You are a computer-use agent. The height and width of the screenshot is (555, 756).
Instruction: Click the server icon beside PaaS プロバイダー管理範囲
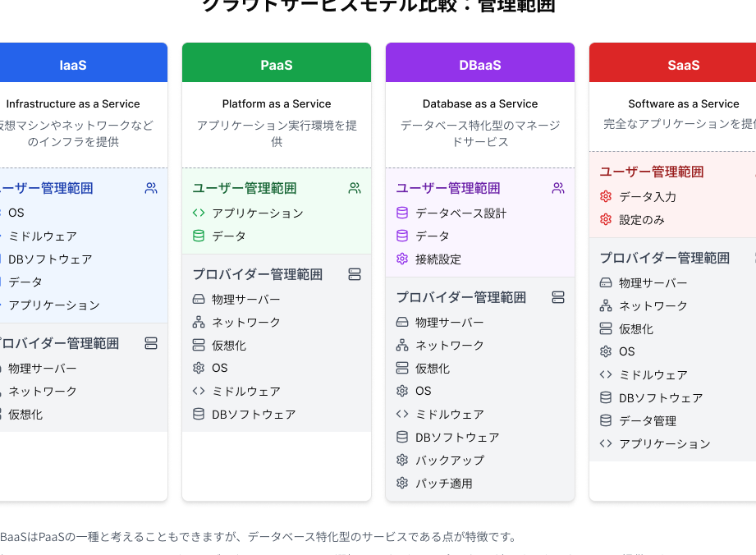pos(355,274)
